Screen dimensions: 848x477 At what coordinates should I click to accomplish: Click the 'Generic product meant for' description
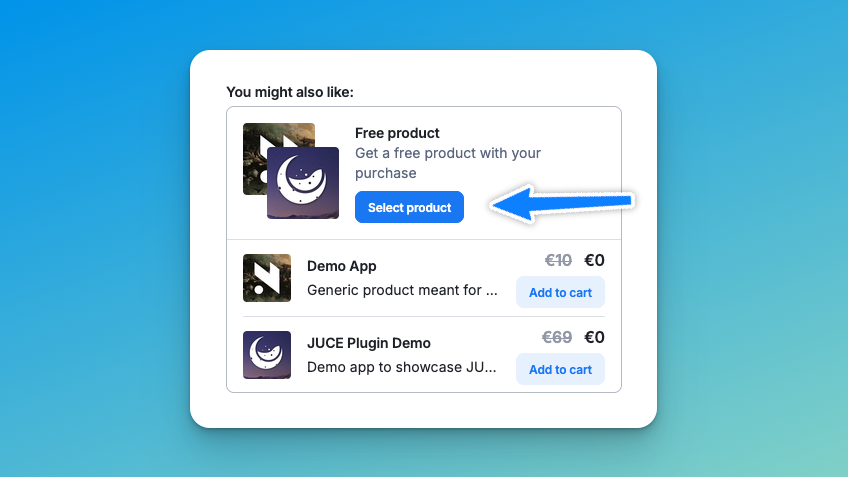point(402,291)
